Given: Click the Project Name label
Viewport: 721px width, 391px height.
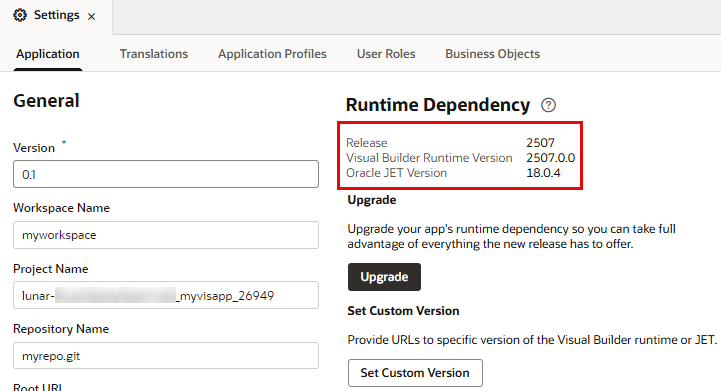Looking at the screenshot, I should (x=51, y=269).
